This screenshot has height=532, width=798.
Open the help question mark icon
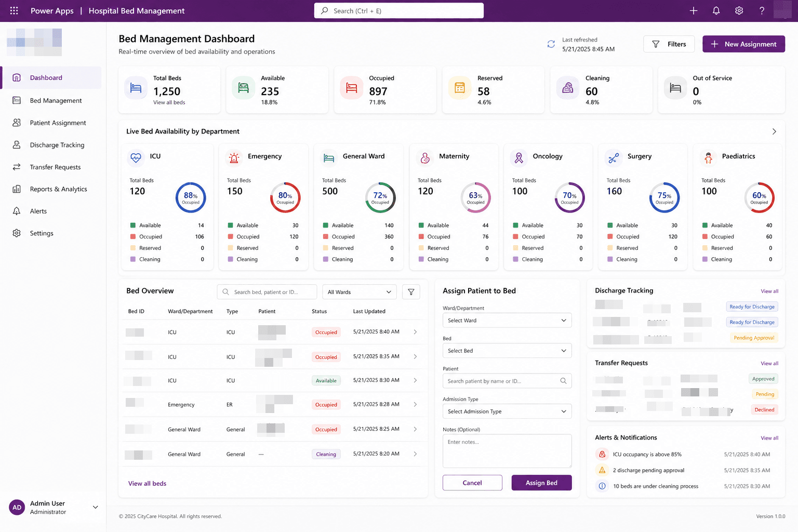tap(762, 10)
